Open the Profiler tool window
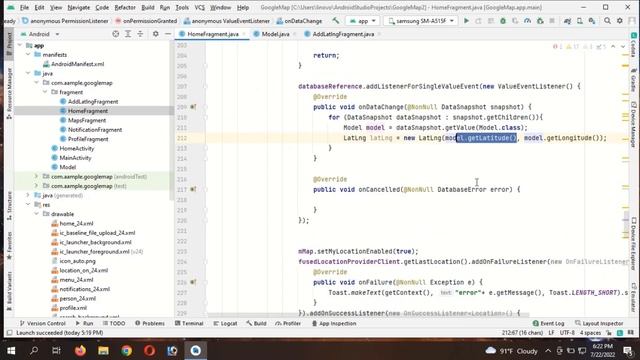 [x=288, y=323]
